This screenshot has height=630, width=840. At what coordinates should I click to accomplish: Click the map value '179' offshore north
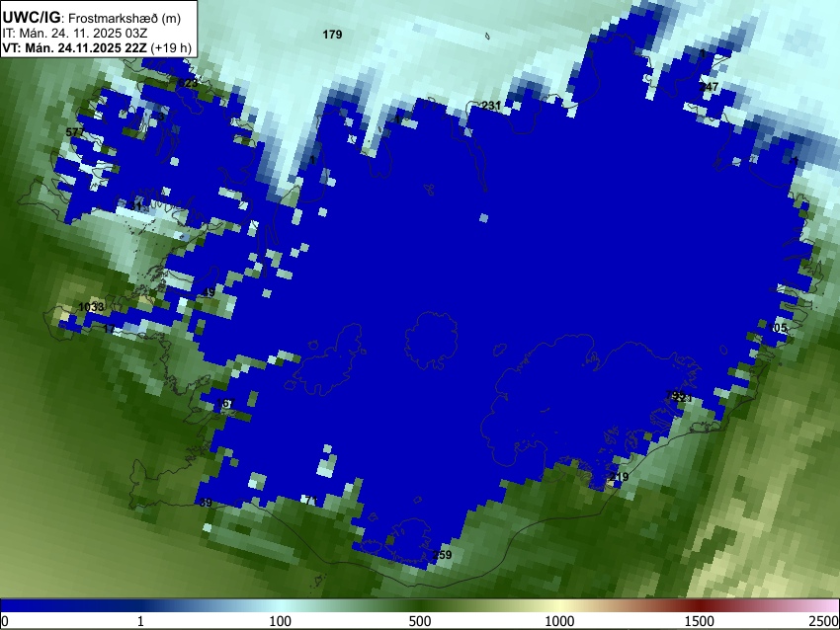click(x=332, y=35)
